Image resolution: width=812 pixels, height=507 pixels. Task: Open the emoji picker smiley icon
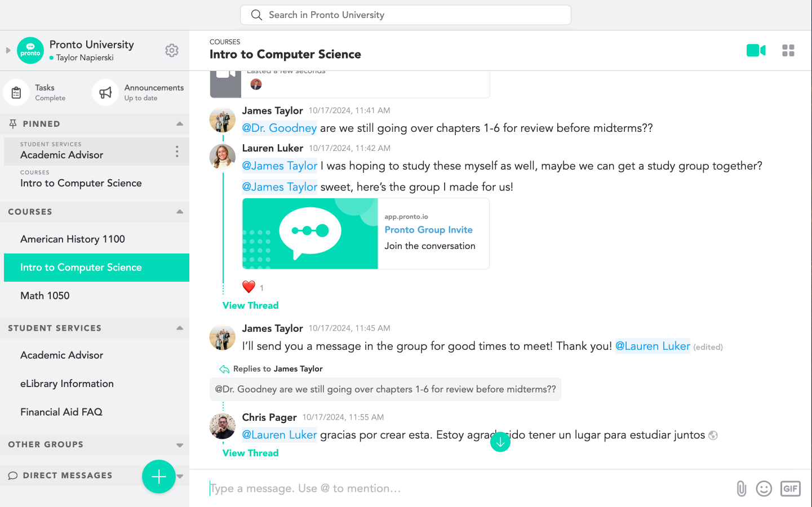764,488
